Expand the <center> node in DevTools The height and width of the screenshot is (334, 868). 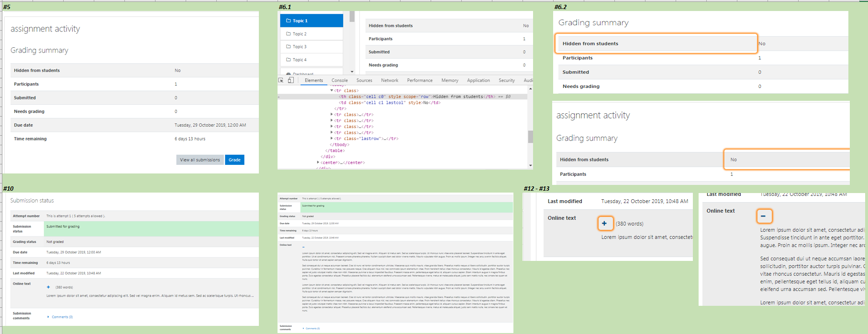318,162
